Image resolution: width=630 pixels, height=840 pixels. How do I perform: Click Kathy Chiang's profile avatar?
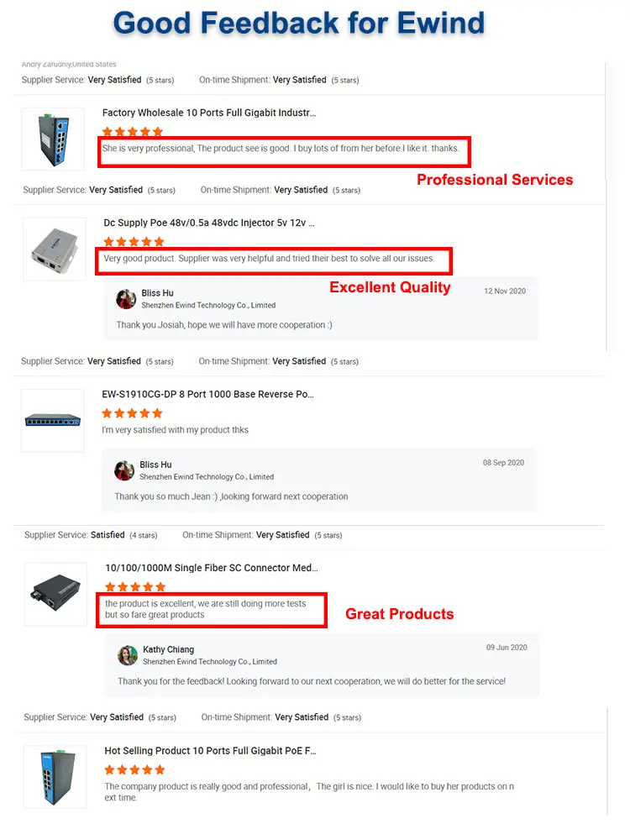pyautogui.click(x=128, y=655)
